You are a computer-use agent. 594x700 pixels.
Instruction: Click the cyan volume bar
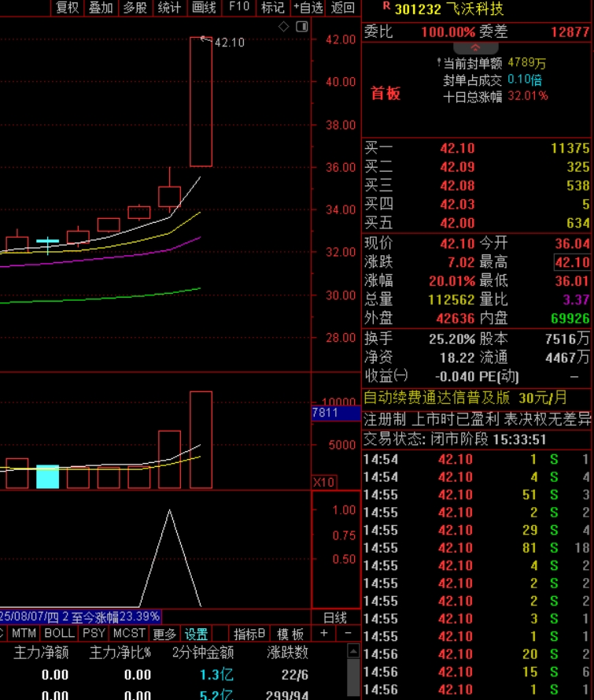click(x=47, y=477)
